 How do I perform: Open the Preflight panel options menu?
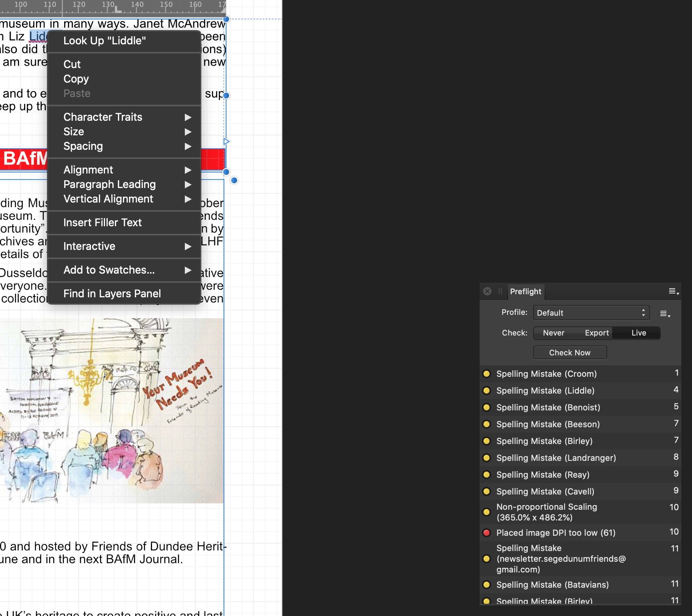point(674,292)
